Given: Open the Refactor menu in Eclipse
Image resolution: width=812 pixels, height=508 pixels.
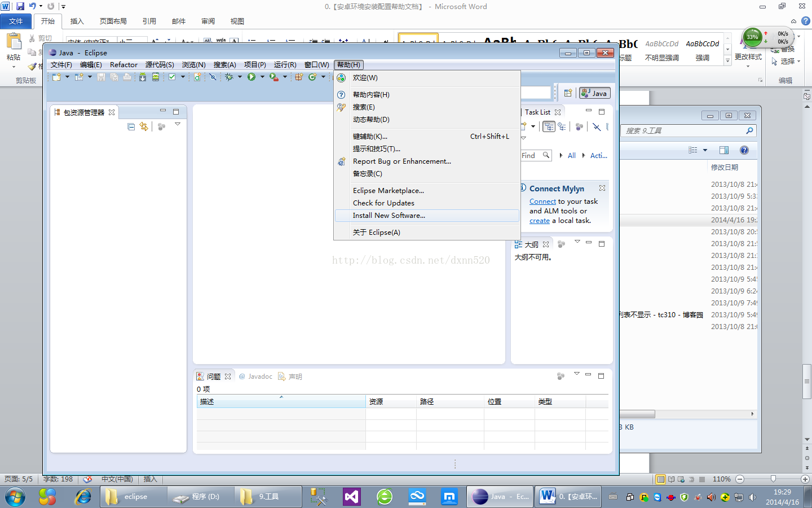Looking at the screenshot, I should [x=123, y=65].
